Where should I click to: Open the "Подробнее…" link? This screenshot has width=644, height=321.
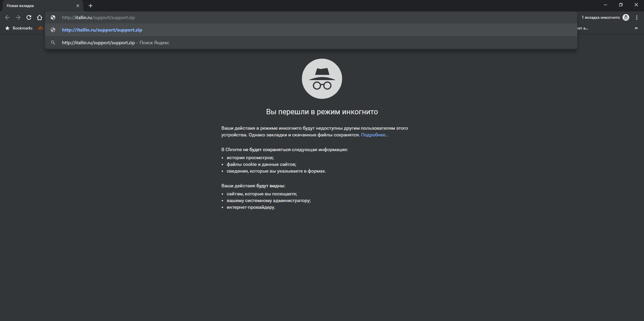click(374, 135)
